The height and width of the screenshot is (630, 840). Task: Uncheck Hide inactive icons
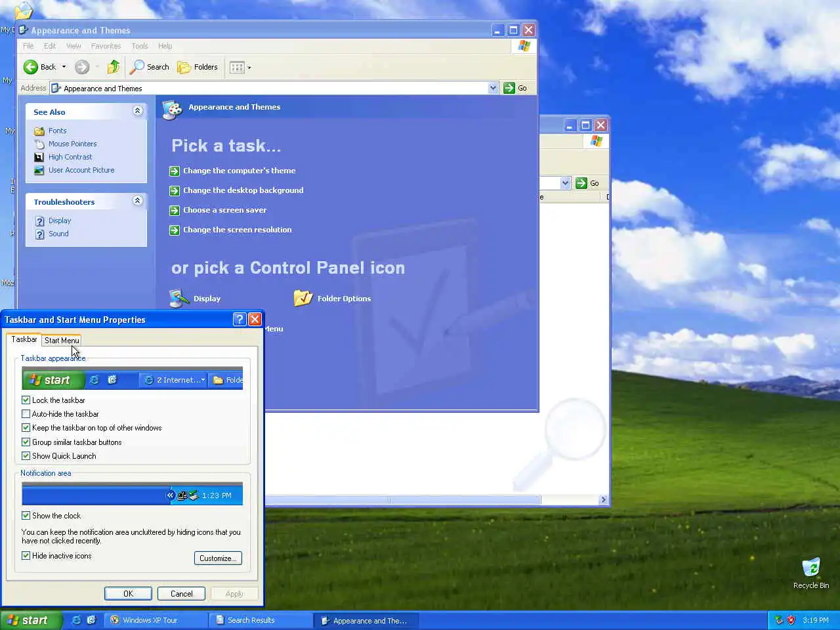(x=26, y=556)
